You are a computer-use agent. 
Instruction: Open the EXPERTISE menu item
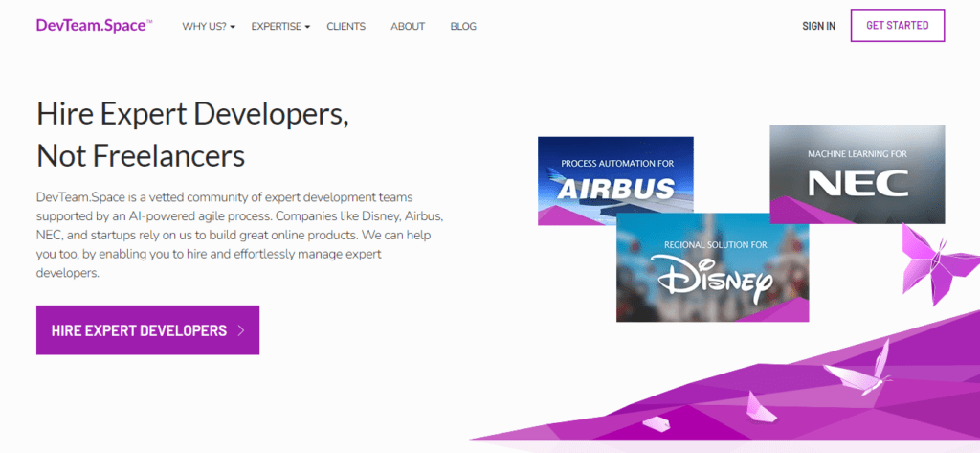tap(277, 26)
